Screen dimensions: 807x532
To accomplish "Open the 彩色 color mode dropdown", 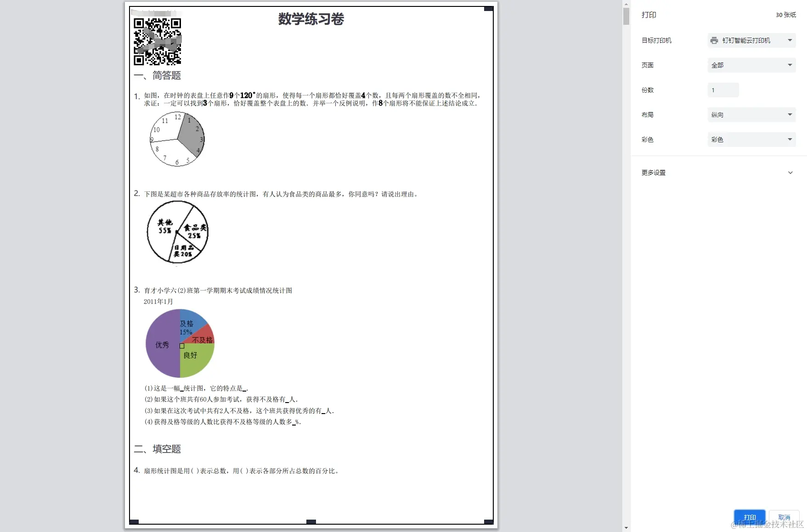I will 751,140.
